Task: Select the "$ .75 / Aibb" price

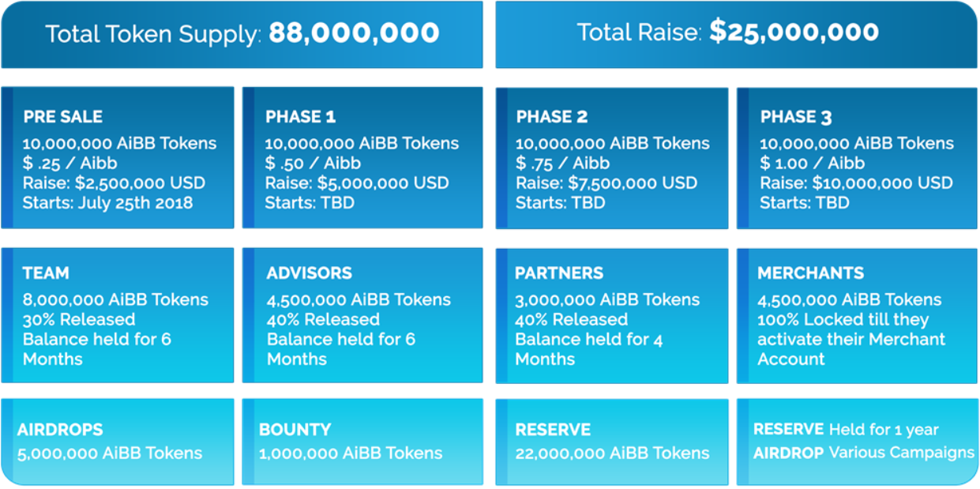Action: coord(562,164)
